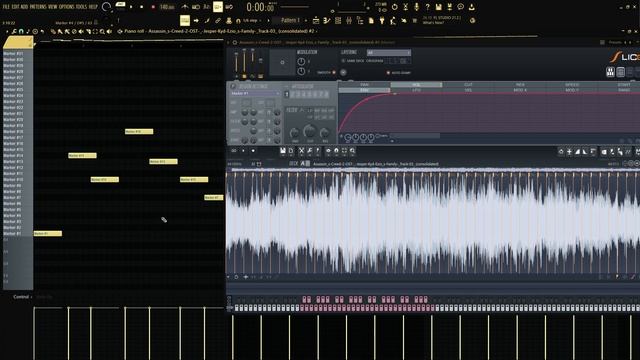Open the Marker #1 region dropdown in Slicex
The width and height of the screenshot is (640, 360).
[x=255, y=93]
